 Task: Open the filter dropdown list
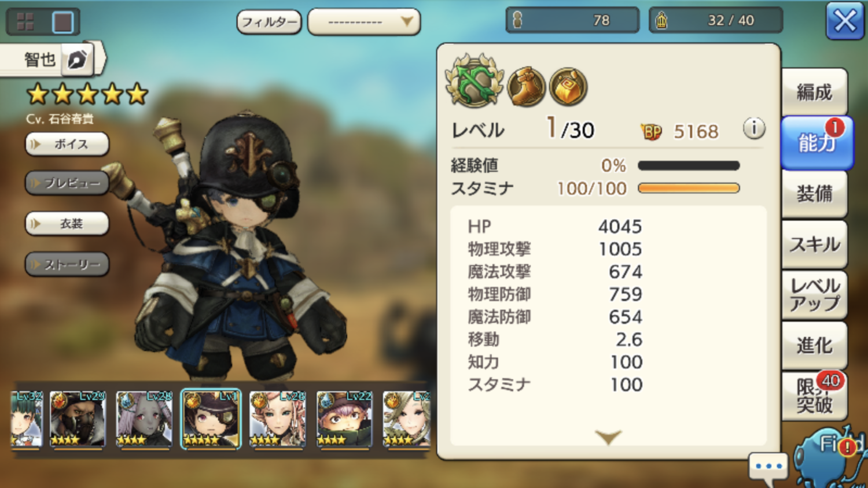click(x=364, y=22)
